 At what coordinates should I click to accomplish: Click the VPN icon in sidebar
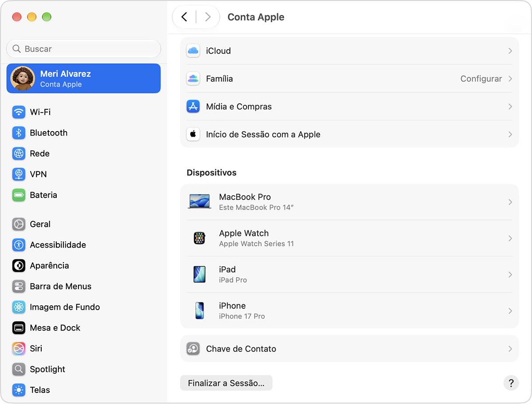19,174
